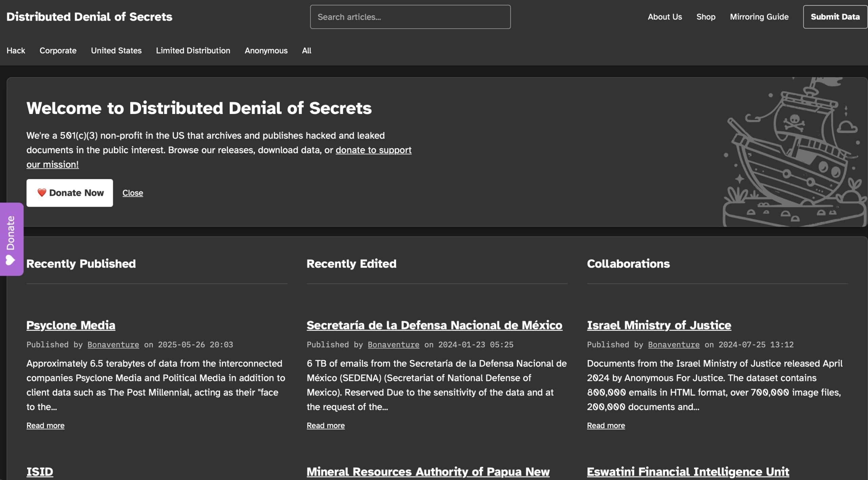Image resolution: width=868 pixels, height=480 pixels.
Task: Click the heart icon on the purple Donate tab
Action: tap(10, 260)
